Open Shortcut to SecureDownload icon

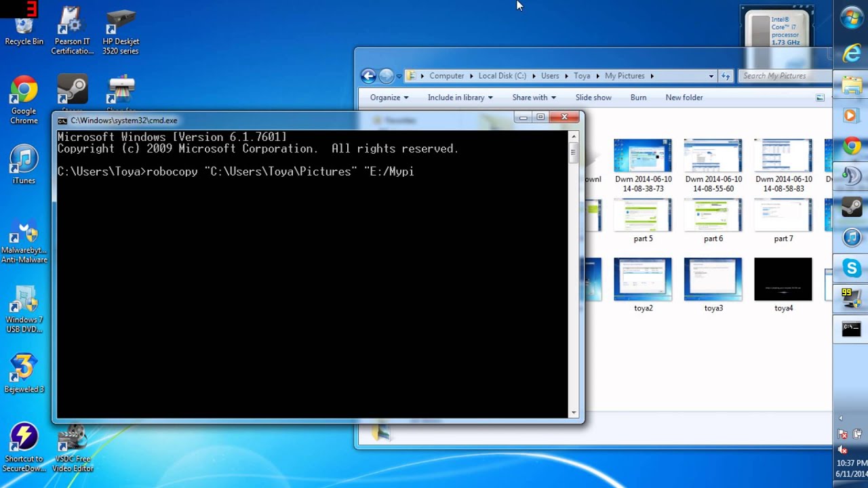(x=24, y=447)
